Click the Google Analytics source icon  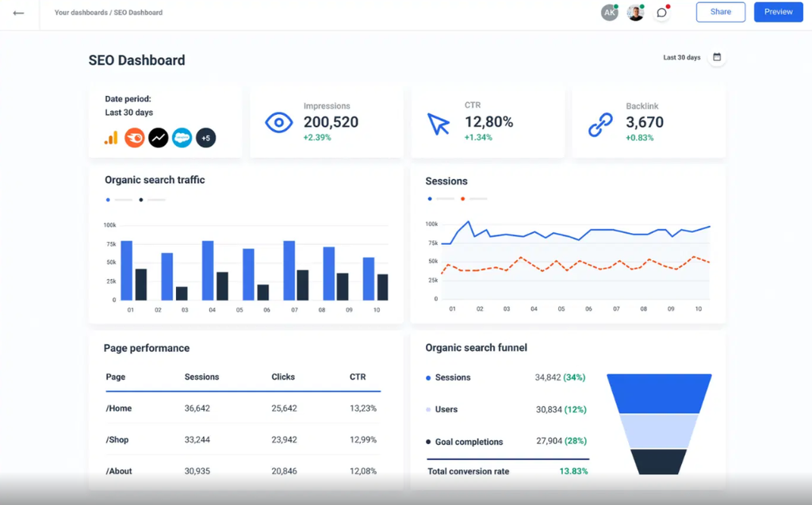pyautogui.click(x=111, y=138)
